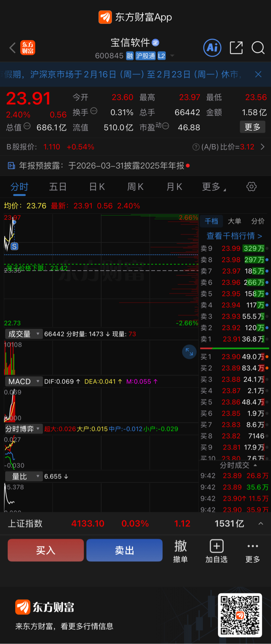Tap the 上证指数 index bar

pos(135,523)
